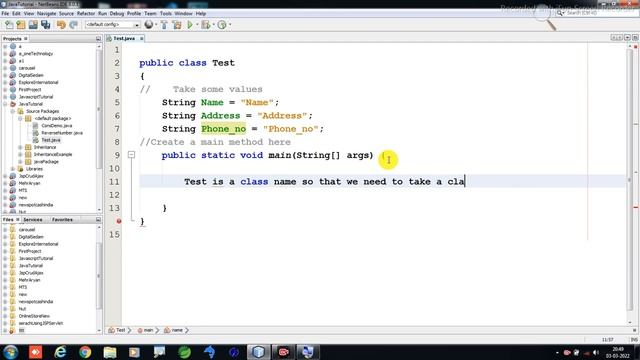Open Internet Explorer from the taskbar

coord(60,352)
